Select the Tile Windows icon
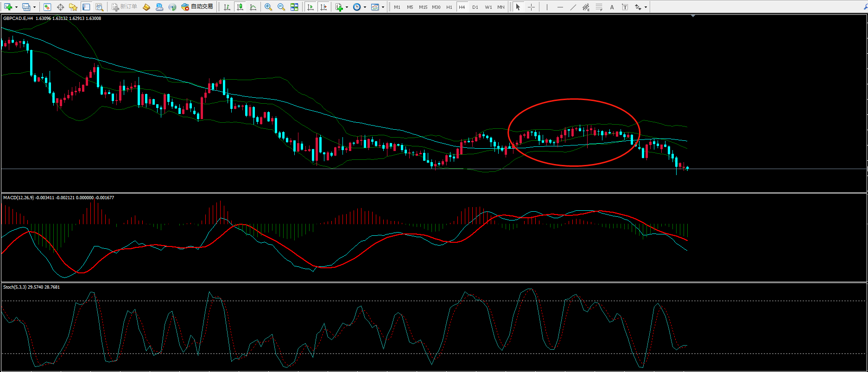The image size is (868, 372). click(294, 7)
